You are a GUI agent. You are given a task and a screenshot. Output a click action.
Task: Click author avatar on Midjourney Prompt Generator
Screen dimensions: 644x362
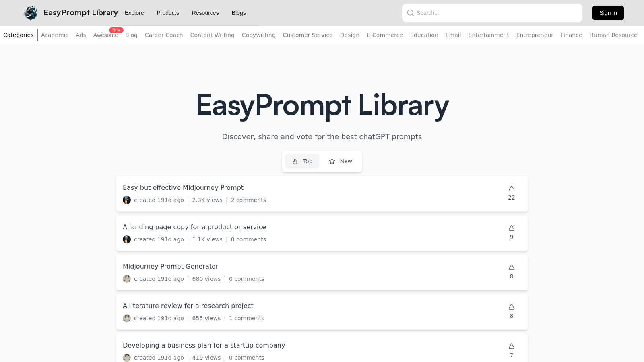[x=127, y=279]
